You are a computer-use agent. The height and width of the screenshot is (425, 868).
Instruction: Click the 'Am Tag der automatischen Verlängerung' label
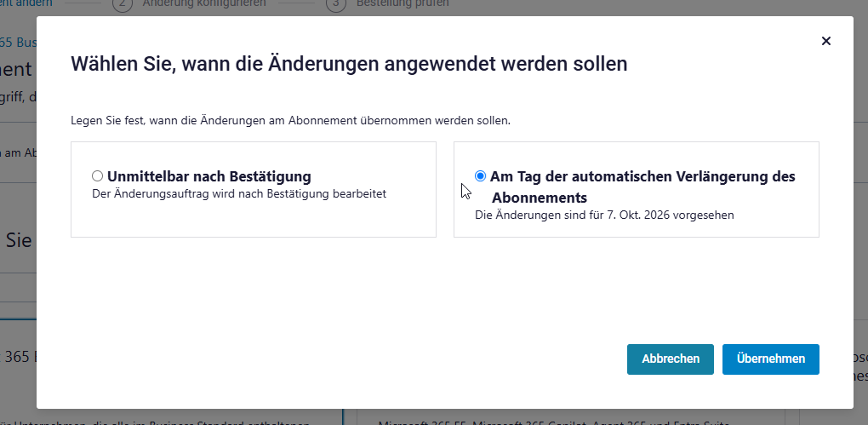click(x=642, y=187)
